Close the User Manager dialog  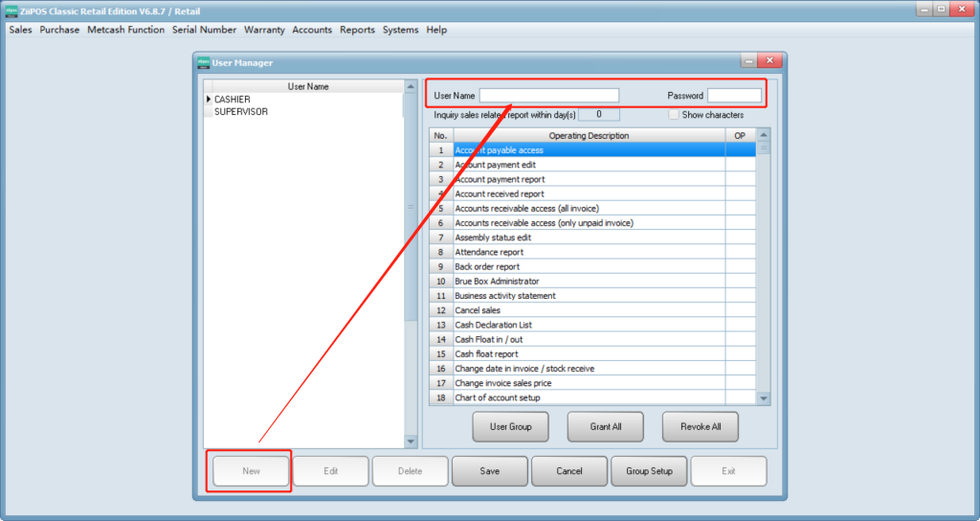[x=768, y=62]
